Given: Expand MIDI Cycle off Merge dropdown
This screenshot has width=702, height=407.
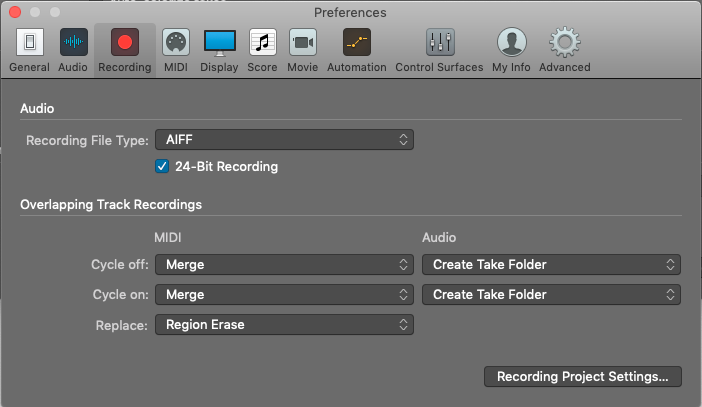Looking at the screenshot, I should click(x=284, y=265).
